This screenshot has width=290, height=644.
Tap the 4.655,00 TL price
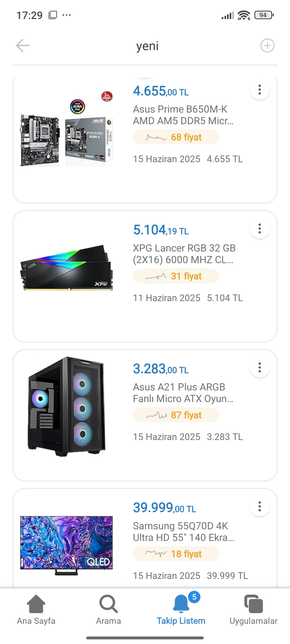point(161,91)
